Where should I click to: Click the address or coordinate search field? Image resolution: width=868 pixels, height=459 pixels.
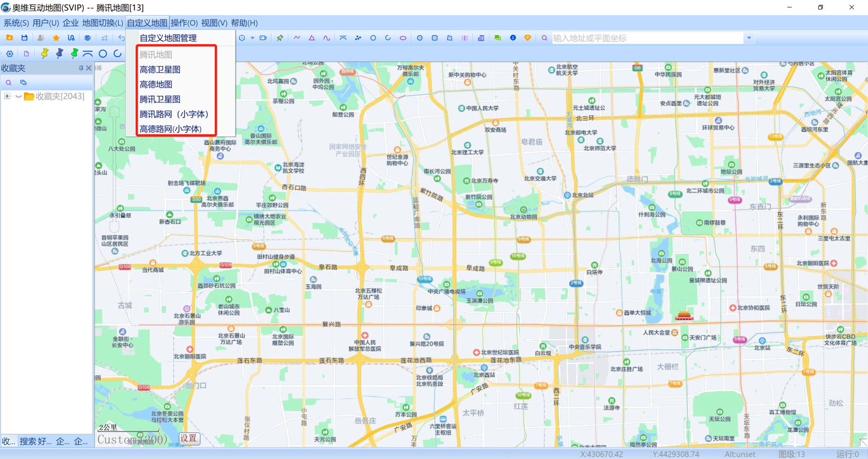tap(647, 38)
